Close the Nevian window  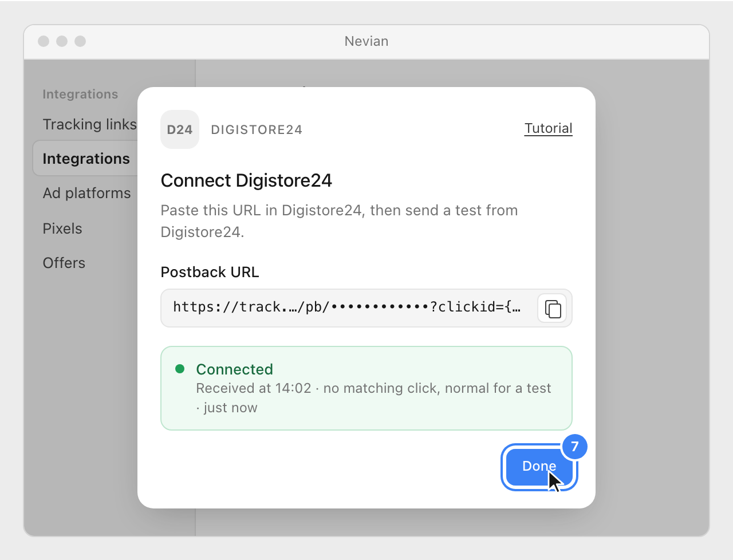44,41
